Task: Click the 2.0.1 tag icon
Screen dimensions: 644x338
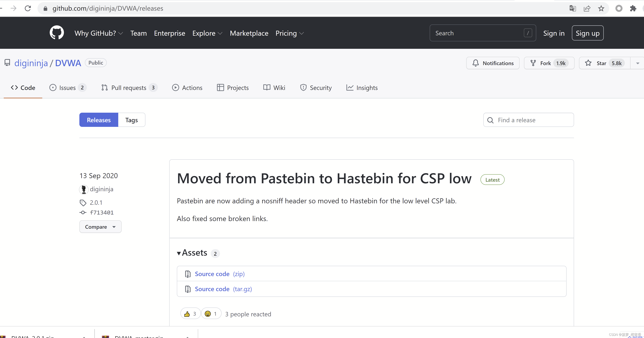Action: [83, 203]
